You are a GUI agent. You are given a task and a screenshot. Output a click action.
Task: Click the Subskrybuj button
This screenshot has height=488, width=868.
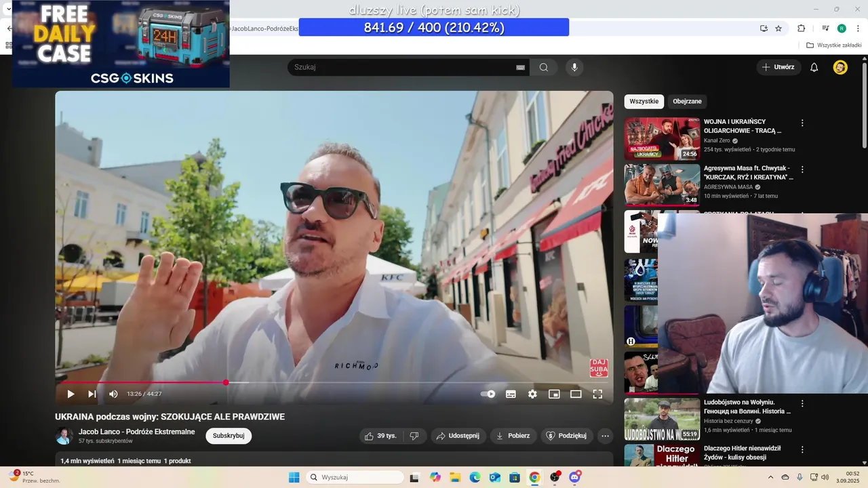229,436
